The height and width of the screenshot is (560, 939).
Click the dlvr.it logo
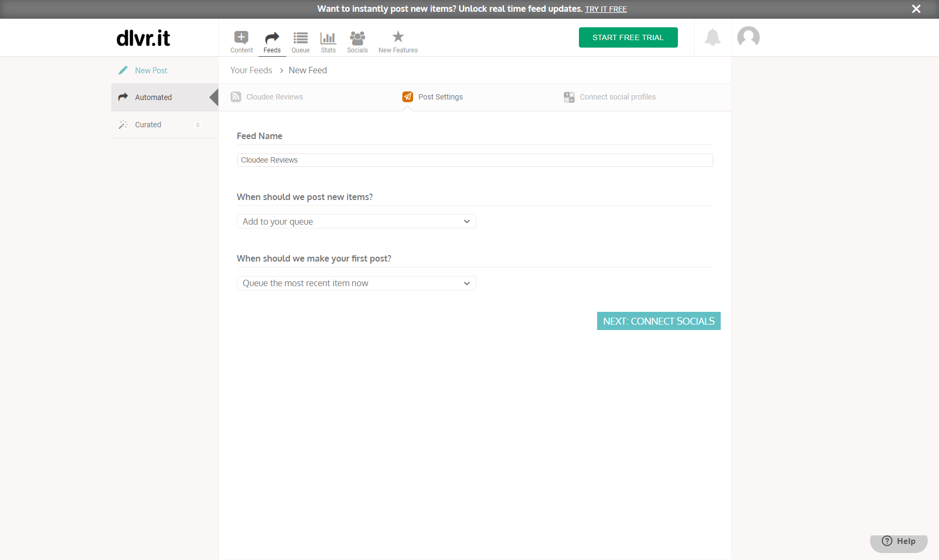tap(143, 38)
